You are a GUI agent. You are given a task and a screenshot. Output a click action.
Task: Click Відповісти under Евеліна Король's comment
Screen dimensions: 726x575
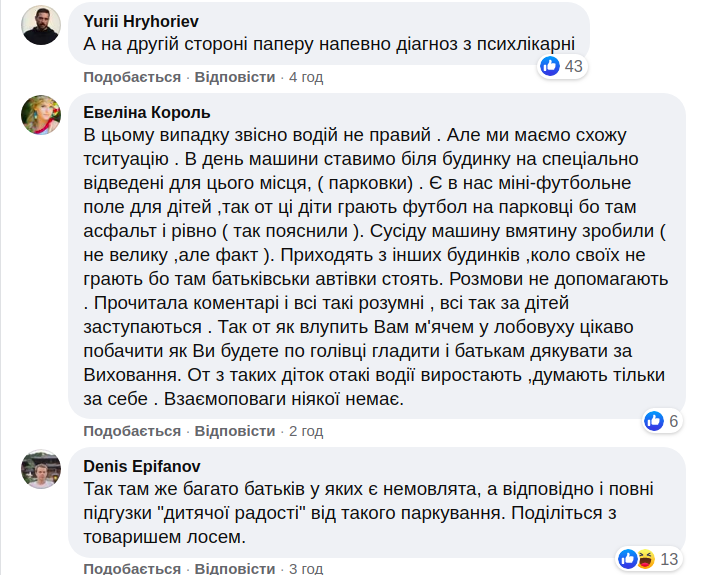(x=234, y=431)
